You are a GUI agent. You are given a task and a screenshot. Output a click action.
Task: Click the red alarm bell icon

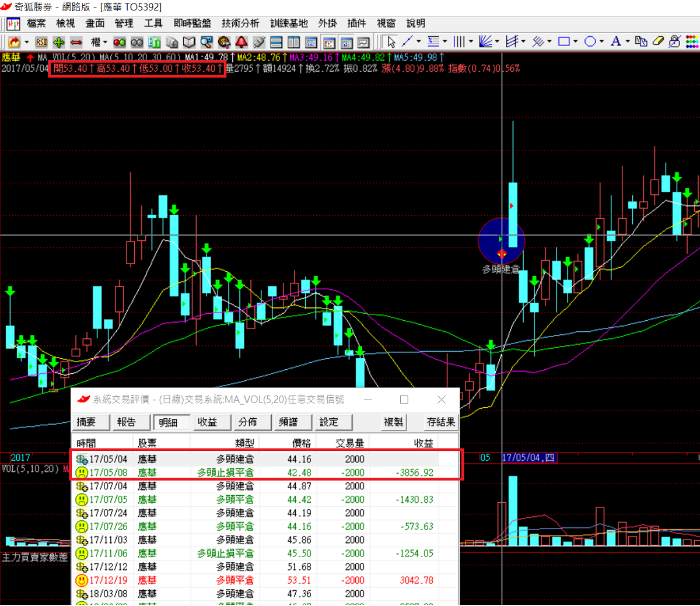pos(242,42)
